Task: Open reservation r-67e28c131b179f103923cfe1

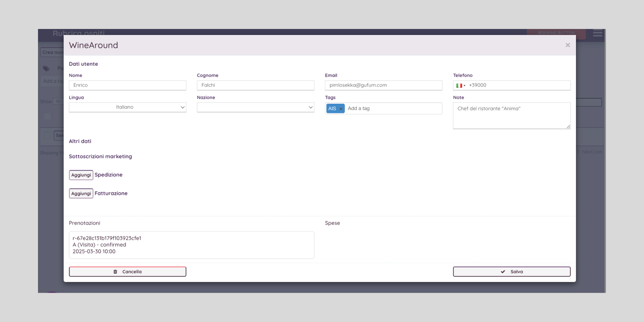Action: [192, 245]
